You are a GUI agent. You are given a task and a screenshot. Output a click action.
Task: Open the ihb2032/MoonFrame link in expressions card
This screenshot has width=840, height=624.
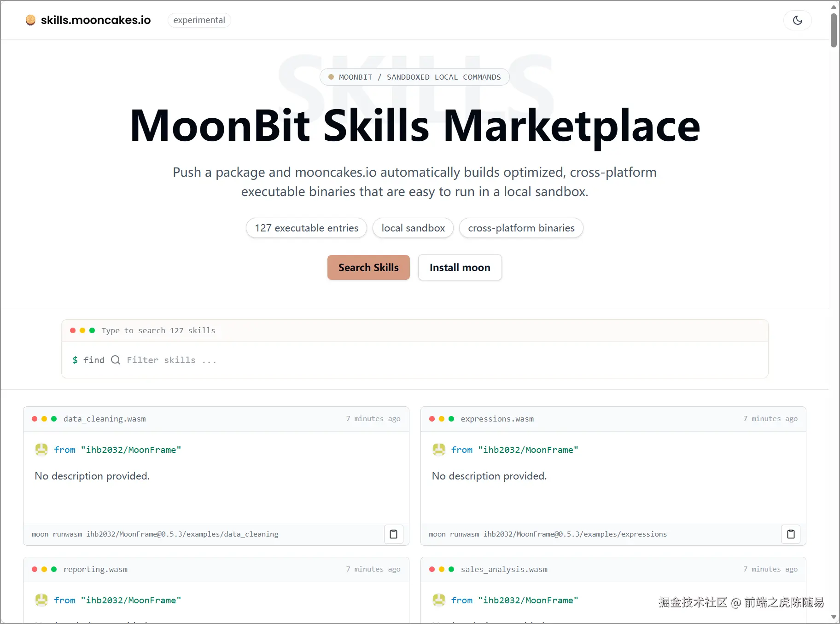coord(528,450)
